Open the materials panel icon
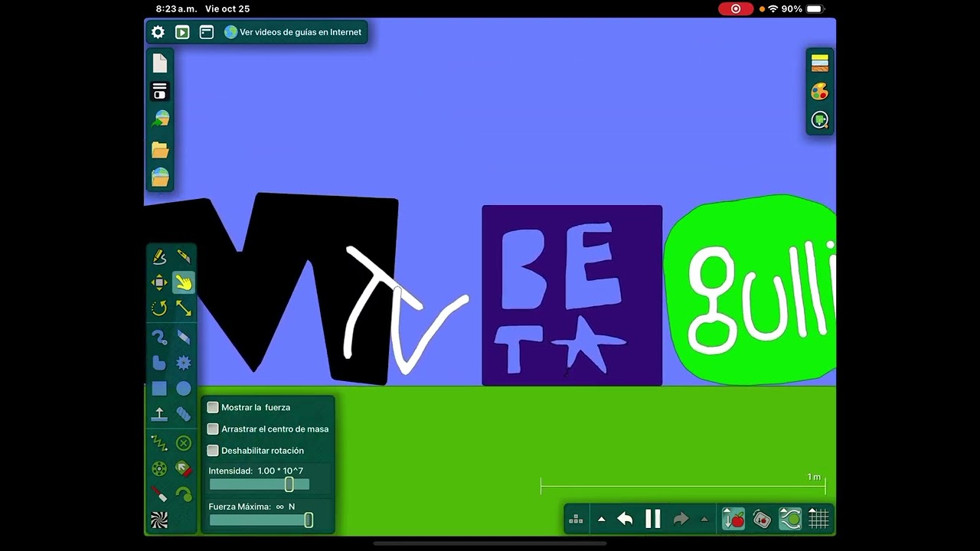980x551 pixels. coord(820,64)
